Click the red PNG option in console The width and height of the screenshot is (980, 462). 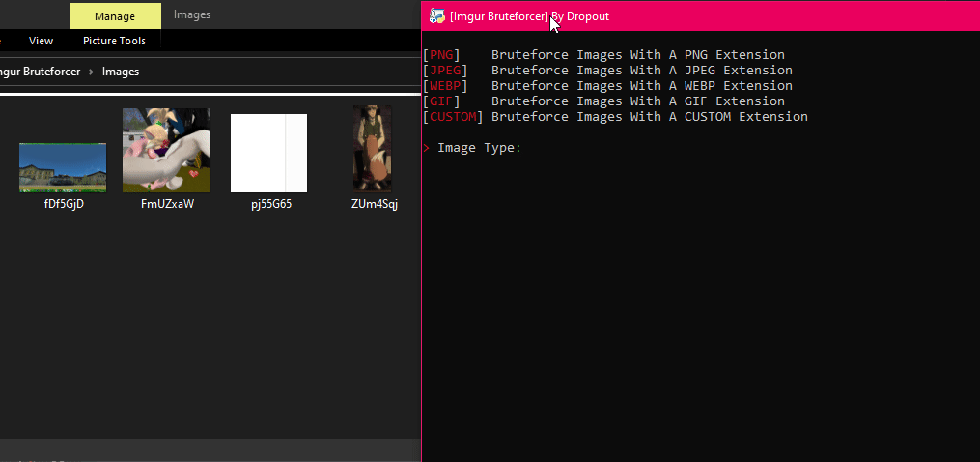[x=441, y=55]
